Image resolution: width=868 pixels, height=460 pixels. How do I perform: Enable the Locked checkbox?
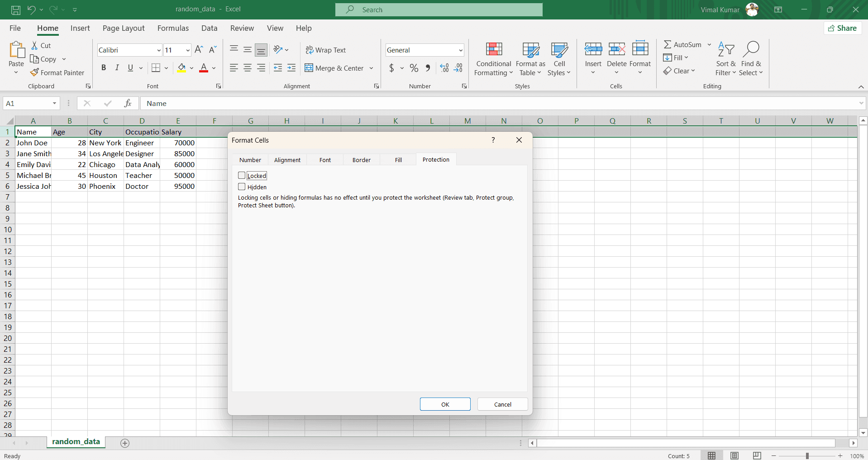tap(242, 175)
